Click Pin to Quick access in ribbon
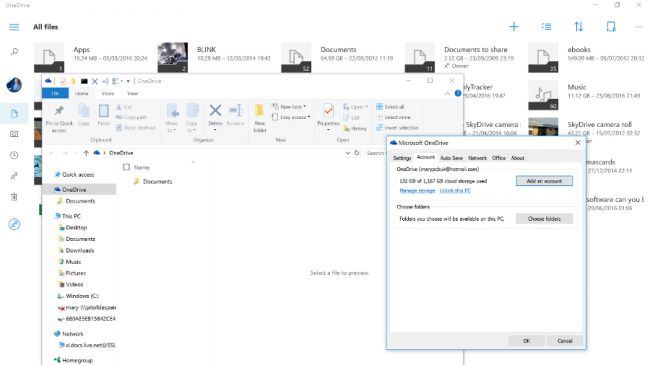Viewport: 650px width, 365px height. (59, 118)
